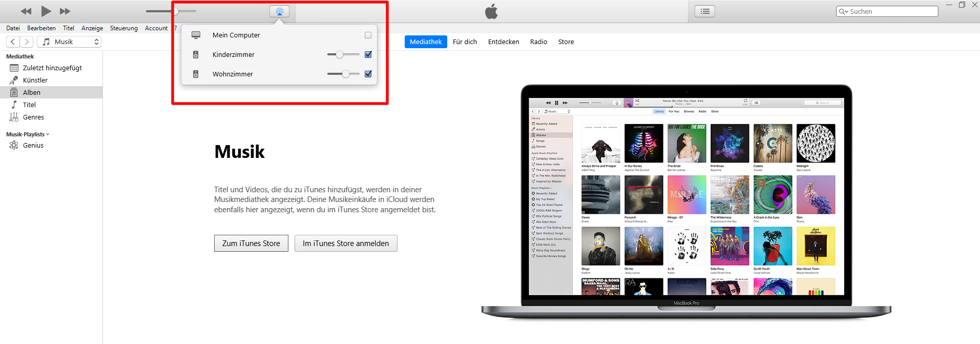Go forward with the right arrow button
Screen dimensions: 980x344
(27, 42)
